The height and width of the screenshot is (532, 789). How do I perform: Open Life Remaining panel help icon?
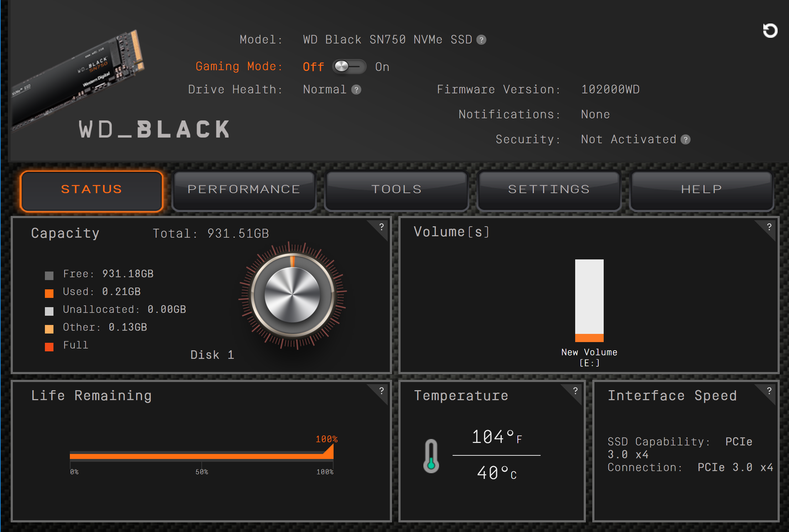click(381, 391)
